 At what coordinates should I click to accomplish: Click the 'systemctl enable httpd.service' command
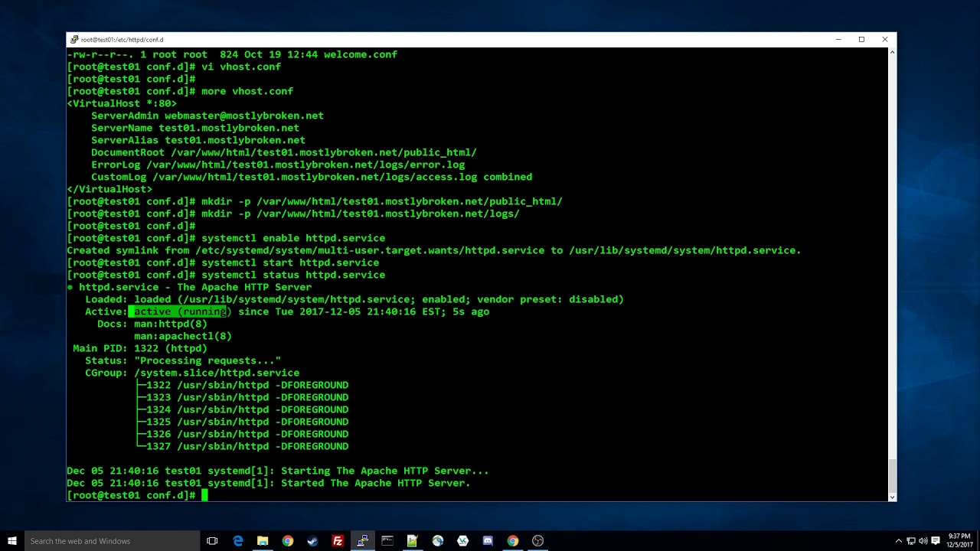[293, 238]
